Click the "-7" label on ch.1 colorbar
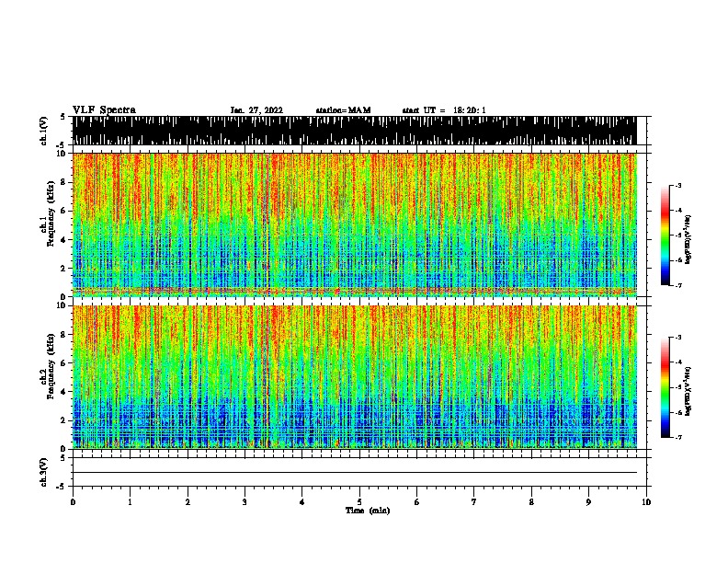Screen dimensions: 728x563 (677, 285)
